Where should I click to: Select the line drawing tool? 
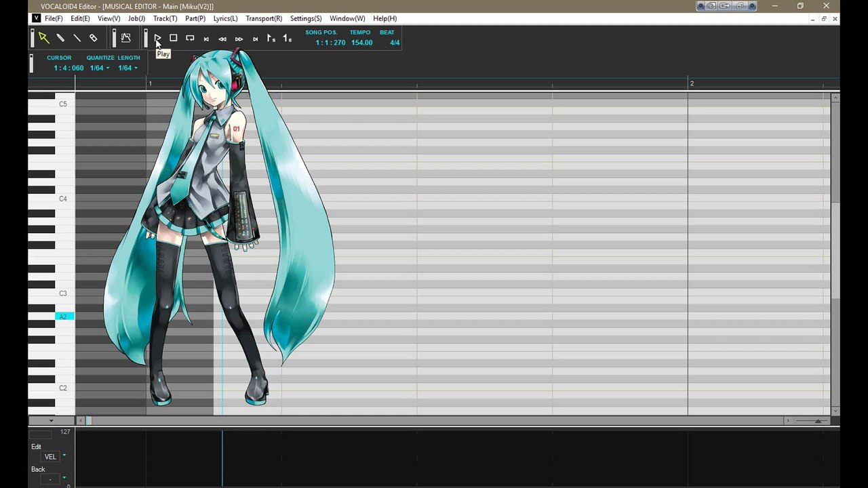click(x=77, y=38)
